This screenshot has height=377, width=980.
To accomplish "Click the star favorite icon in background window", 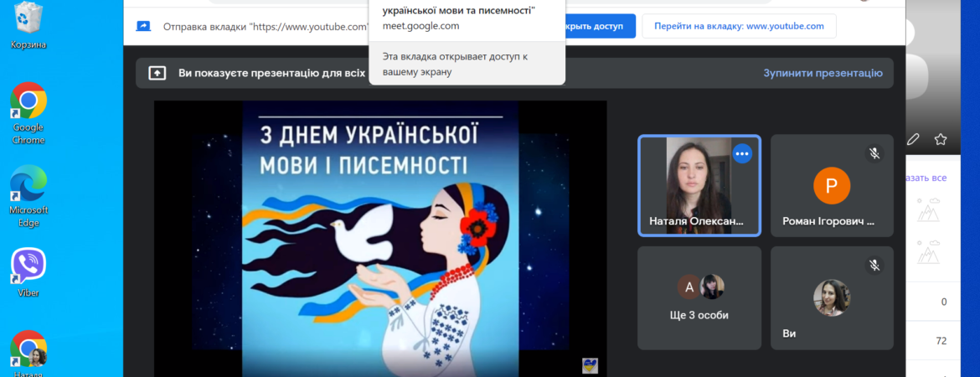I will click(940, 139).
